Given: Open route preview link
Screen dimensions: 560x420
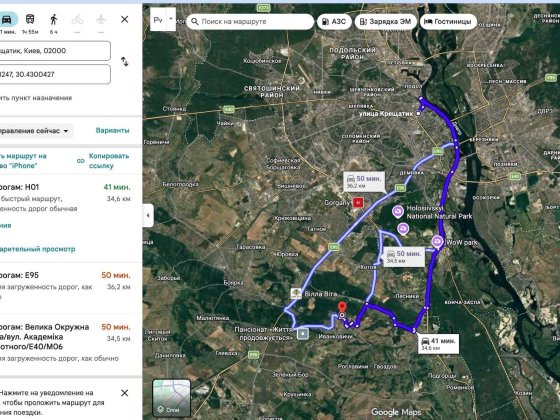Looking at the screenshot, I should (38, 249).
